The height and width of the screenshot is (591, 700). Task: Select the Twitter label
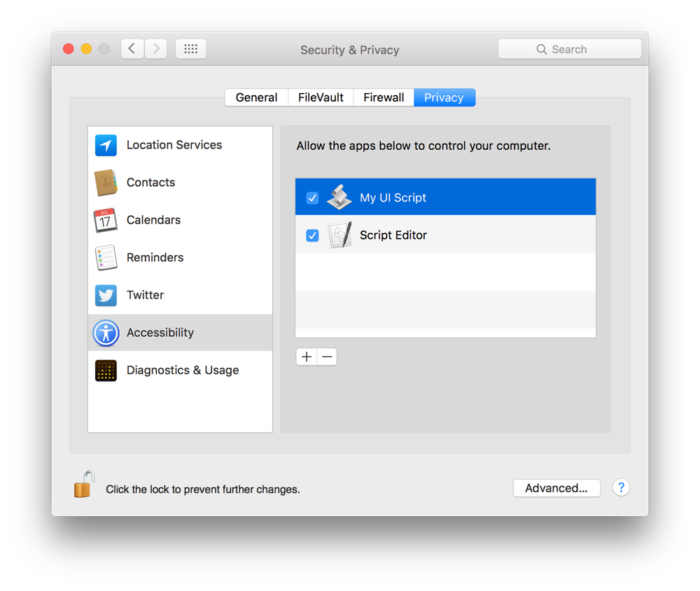pyautogui.click(x=145, y=295)
